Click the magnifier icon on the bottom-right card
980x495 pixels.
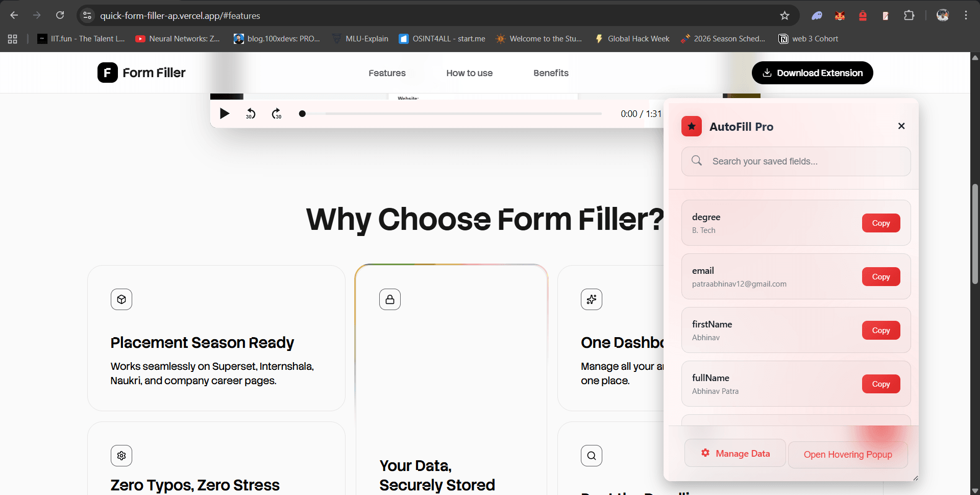[x=591, y=456]
